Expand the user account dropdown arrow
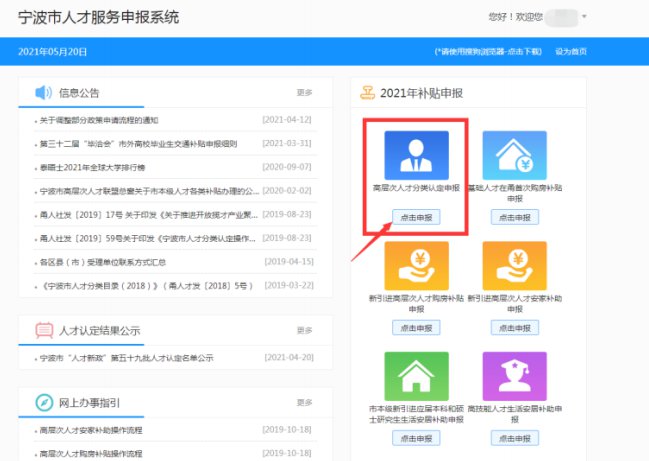 584,17
